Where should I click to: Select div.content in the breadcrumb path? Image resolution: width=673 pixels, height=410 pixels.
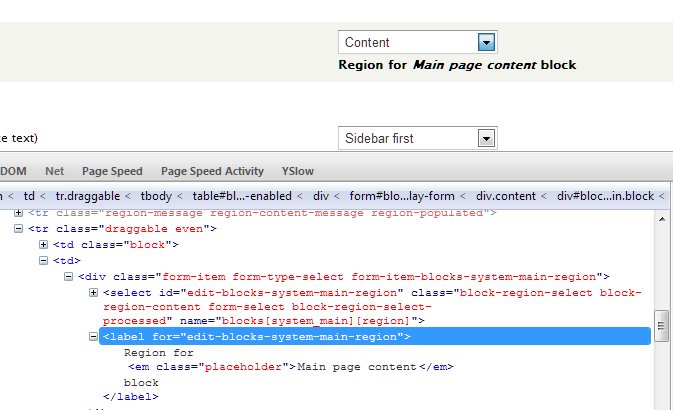tap(506, 196)
